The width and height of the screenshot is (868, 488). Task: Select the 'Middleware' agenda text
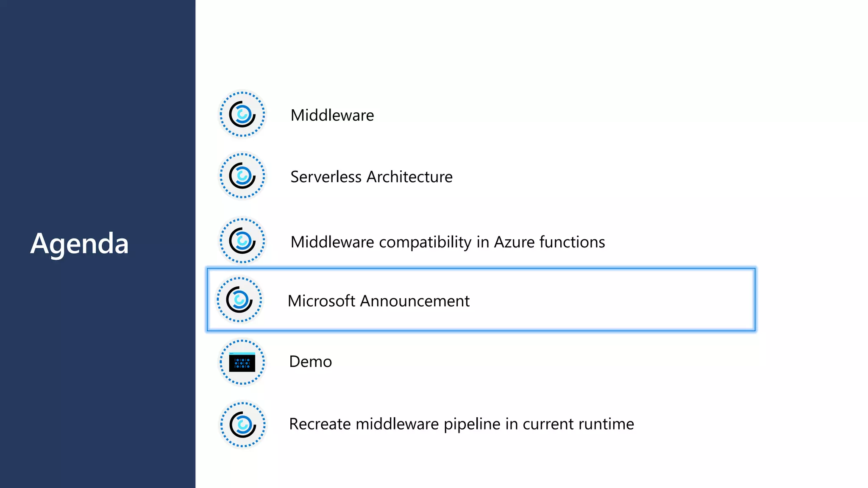coord(332,115)
